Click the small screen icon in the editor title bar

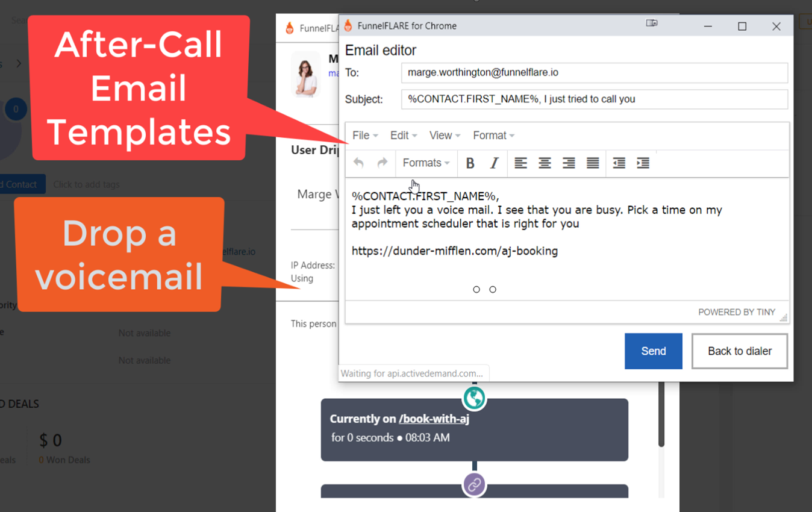652,23
